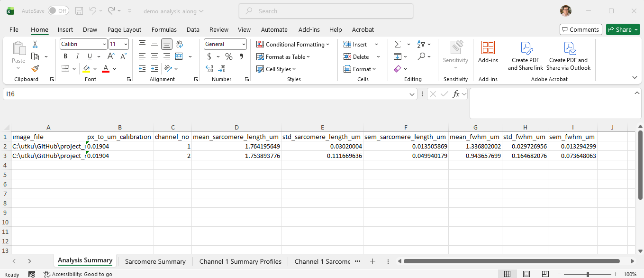This screenshot has height=278, width=644.
Task: Decrease indent in alignment group
Action: pyautogui.click(x=142, y=69)
